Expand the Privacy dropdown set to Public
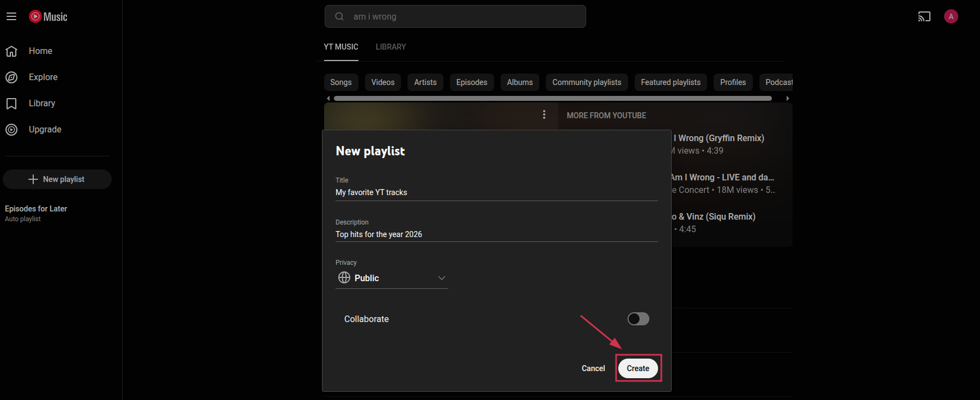This screenshot has height=400, width=980. pyautogui.click(x=392, y=278)
